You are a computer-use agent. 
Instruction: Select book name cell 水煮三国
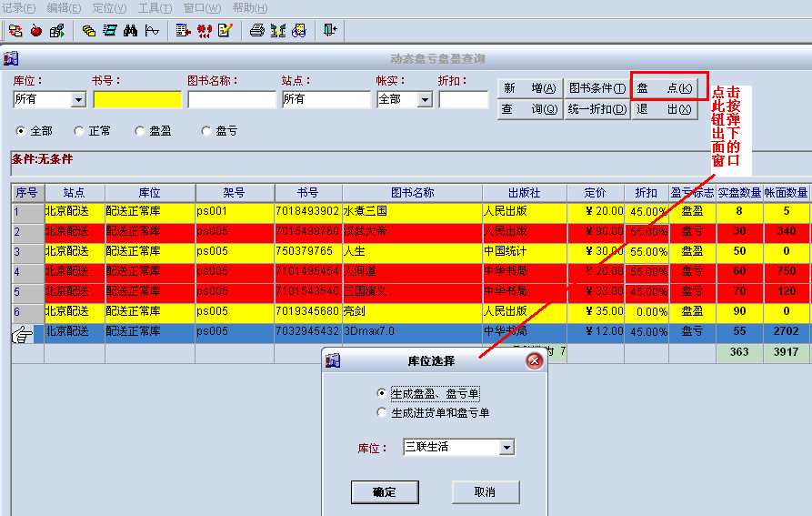tap(412, 211)
